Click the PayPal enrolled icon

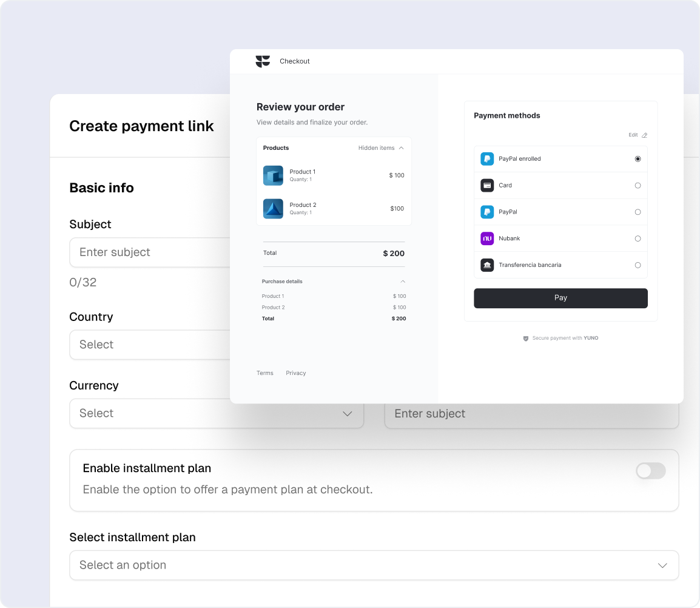point(487,159)
